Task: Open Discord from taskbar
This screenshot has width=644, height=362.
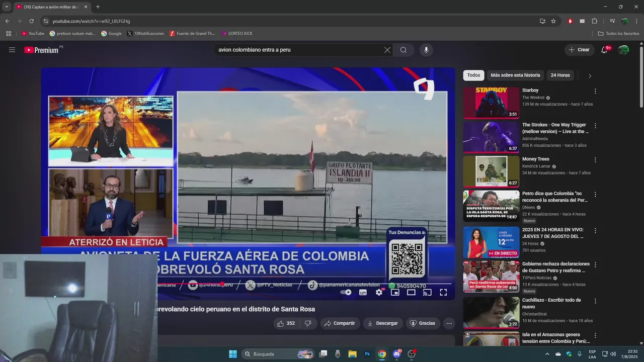Action: (x=397, y=354)
